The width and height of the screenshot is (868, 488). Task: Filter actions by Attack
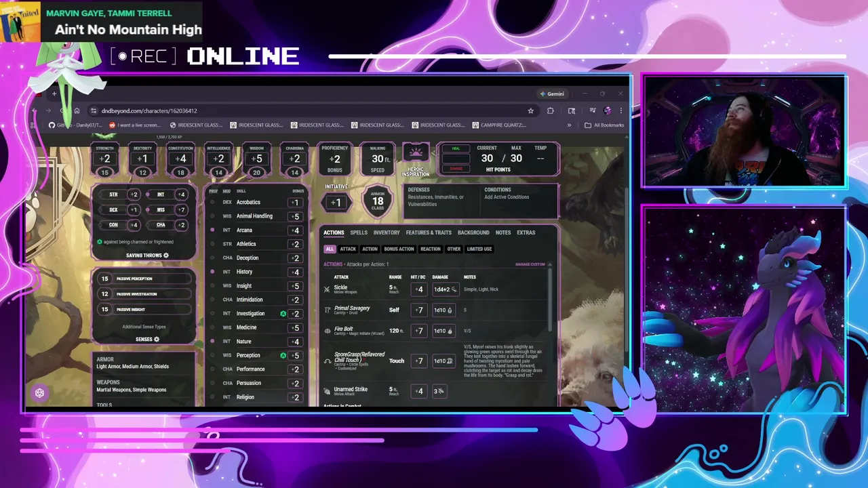coord(348,249)
